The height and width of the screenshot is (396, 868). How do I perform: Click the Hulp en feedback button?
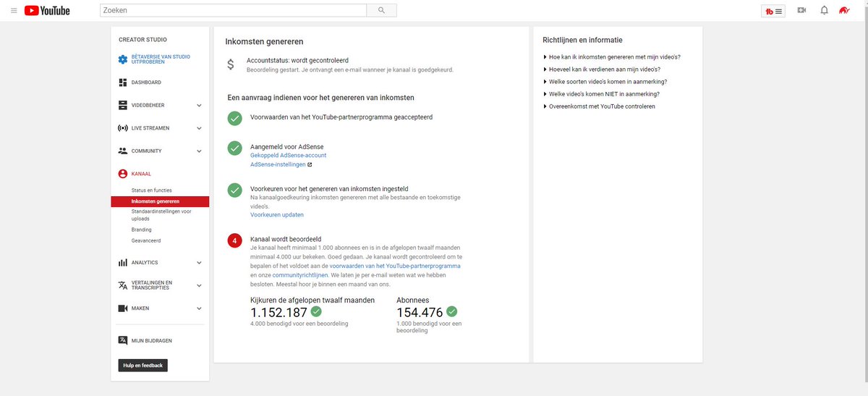coord(142,366)
